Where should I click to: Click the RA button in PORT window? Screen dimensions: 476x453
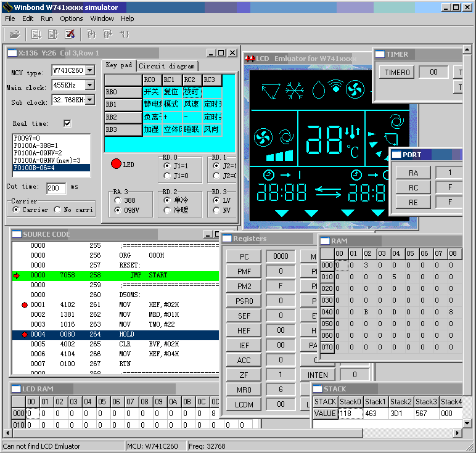point(413,173)
